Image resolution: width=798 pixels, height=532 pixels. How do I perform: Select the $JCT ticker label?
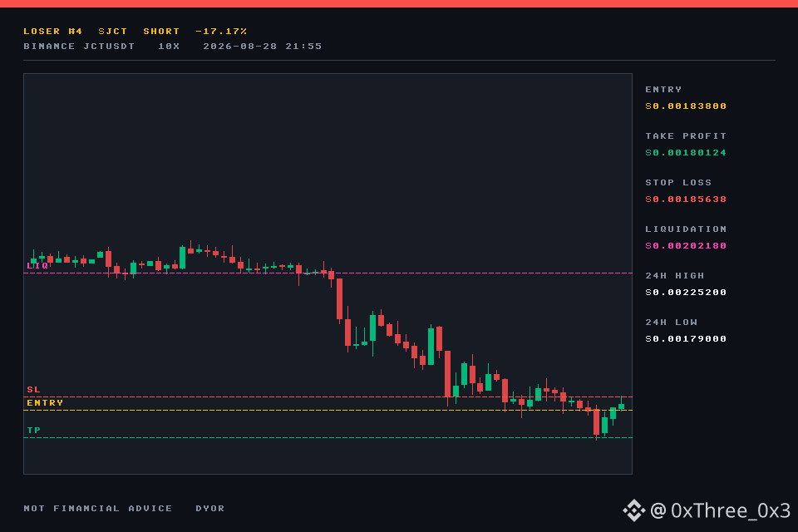112,32
